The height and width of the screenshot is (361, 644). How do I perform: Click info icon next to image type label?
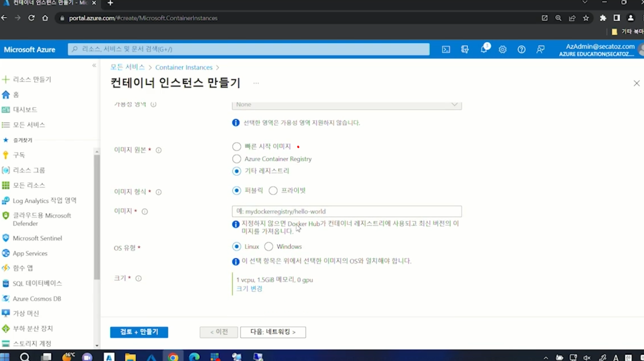click(x=158, y=192)
